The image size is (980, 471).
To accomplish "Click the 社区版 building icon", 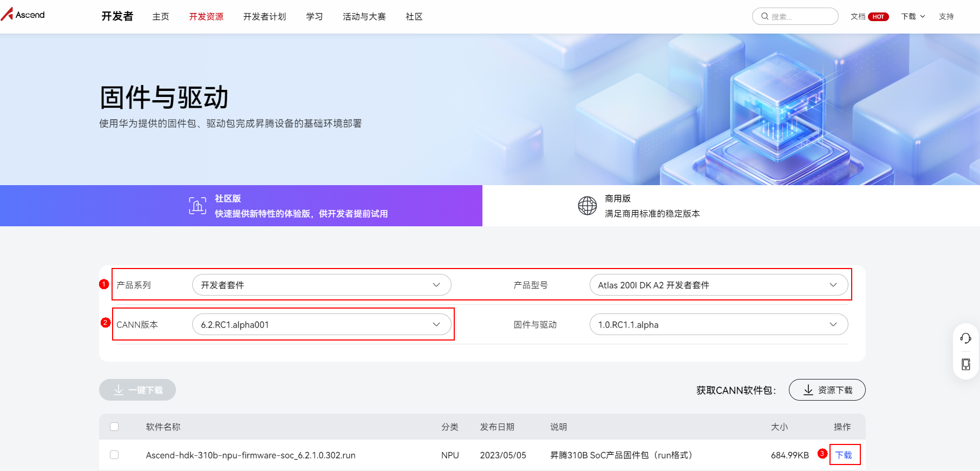I will 198,206.
